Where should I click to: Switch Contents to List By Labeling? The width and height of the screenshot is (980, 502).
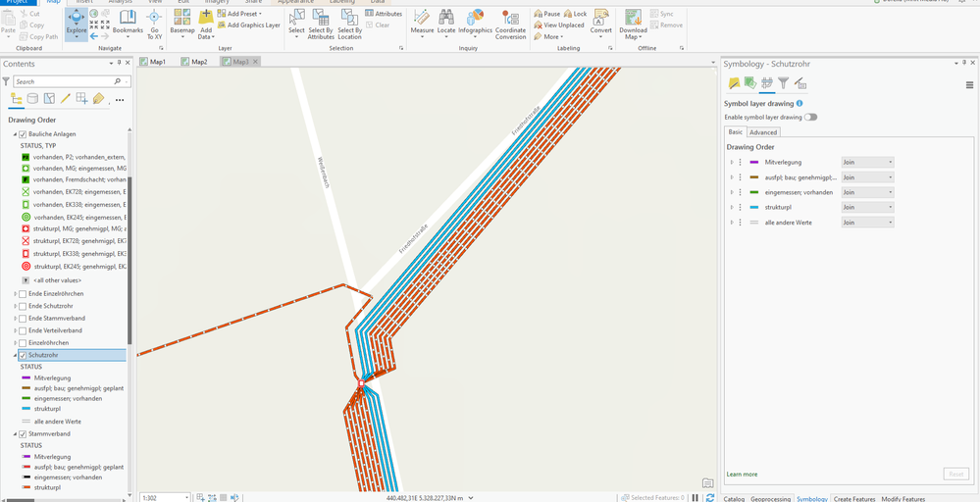[x=98, y=99]
